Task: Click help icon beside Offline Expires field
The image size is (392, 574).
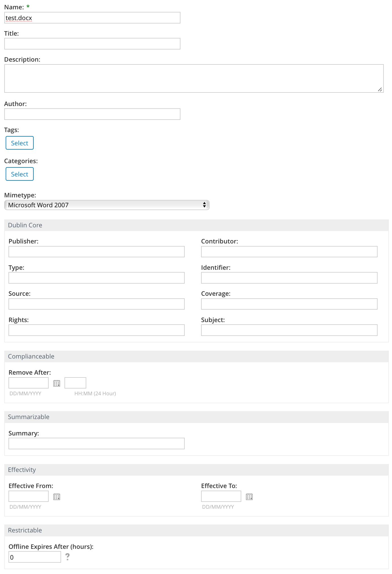Action: [67, 557]
